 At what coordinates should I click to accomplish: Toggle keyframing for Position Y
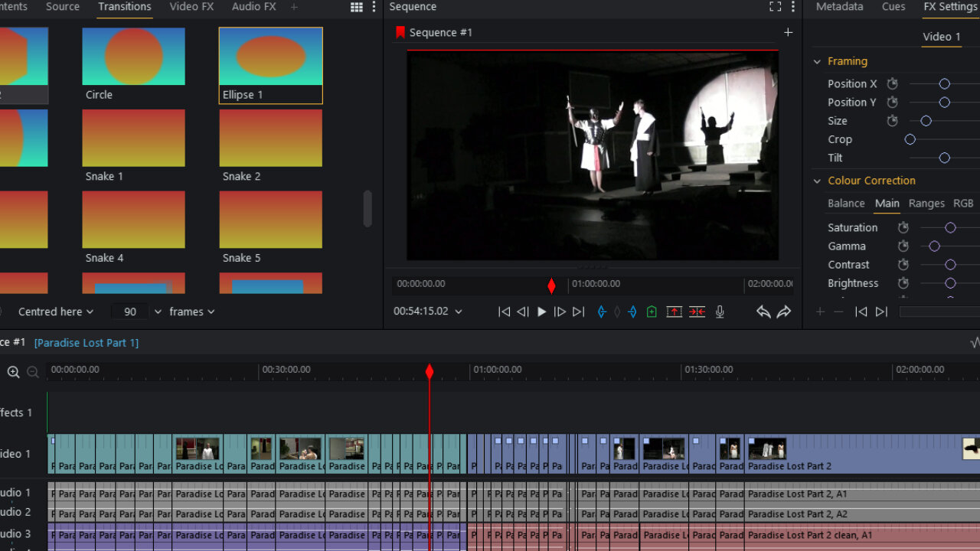pos(892,102)
